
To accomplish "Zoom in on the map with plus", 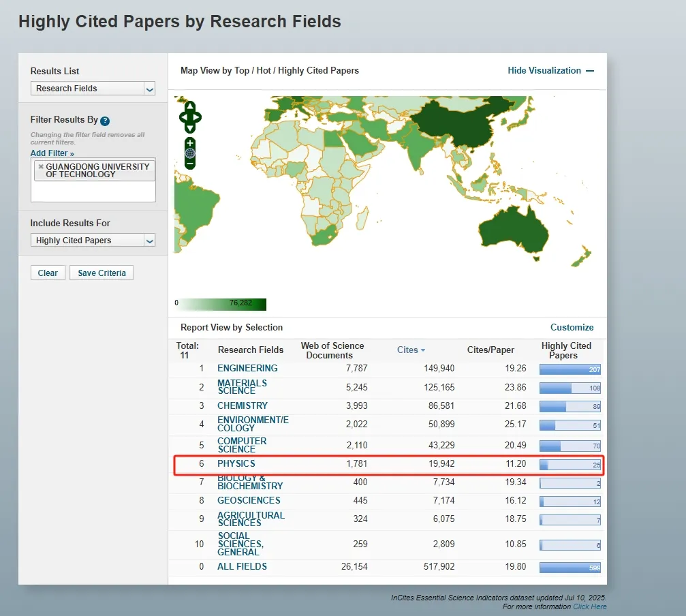I will [x=190, y=143].
